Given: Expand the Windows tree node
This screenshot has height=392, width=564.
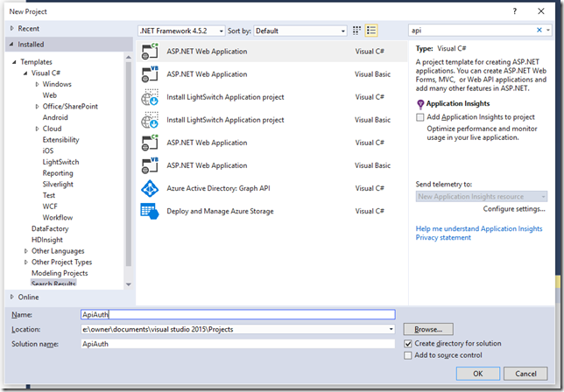Looking at the screenshot, I should point(37,84).
